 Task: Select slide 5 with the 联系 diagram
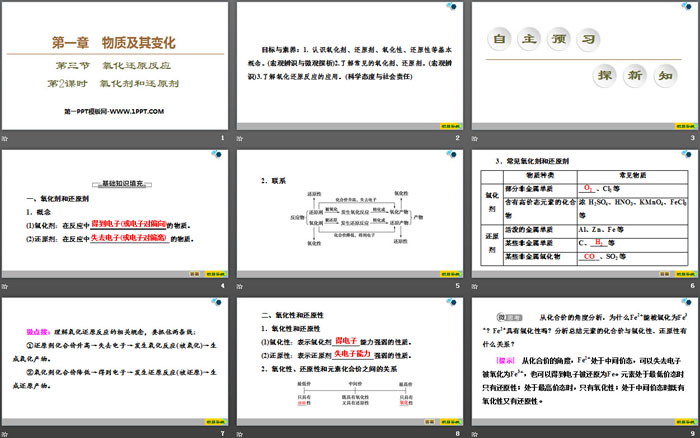coord(350,214)
